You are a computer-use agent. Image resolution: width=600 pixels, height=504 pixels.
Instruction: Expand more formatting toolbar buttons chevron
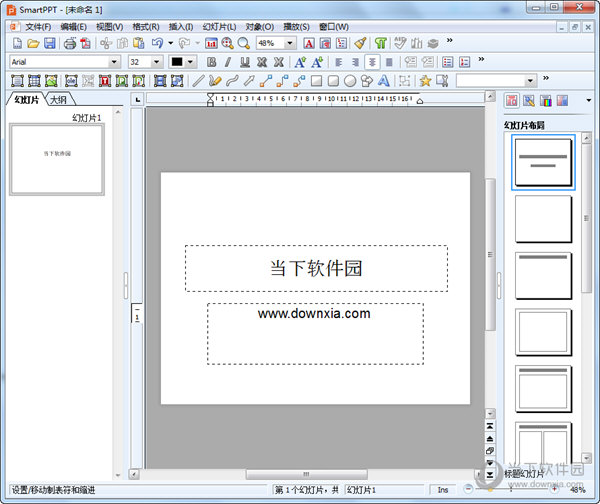click(x=481, y=59)
